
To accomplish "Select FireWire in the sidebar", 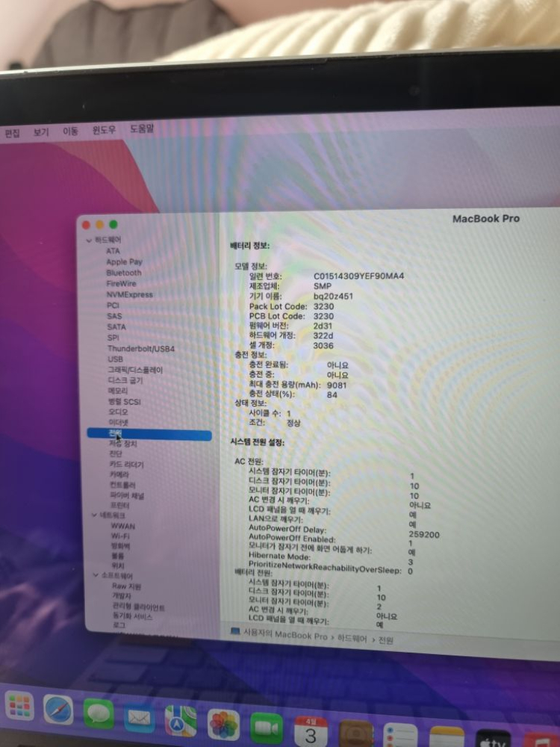I will click(121, 283).
